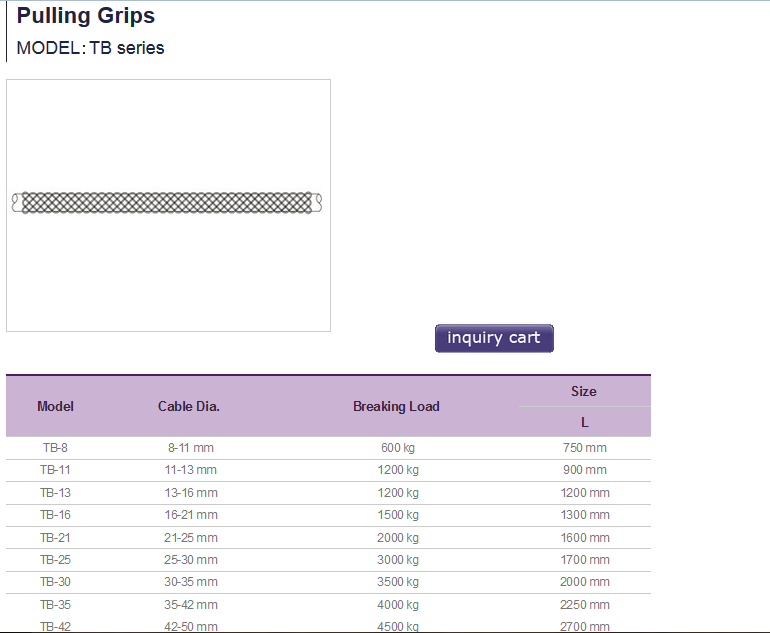Select the TB-25 model cell
Viewport: 770px width, 633px height.
(55, 560)
